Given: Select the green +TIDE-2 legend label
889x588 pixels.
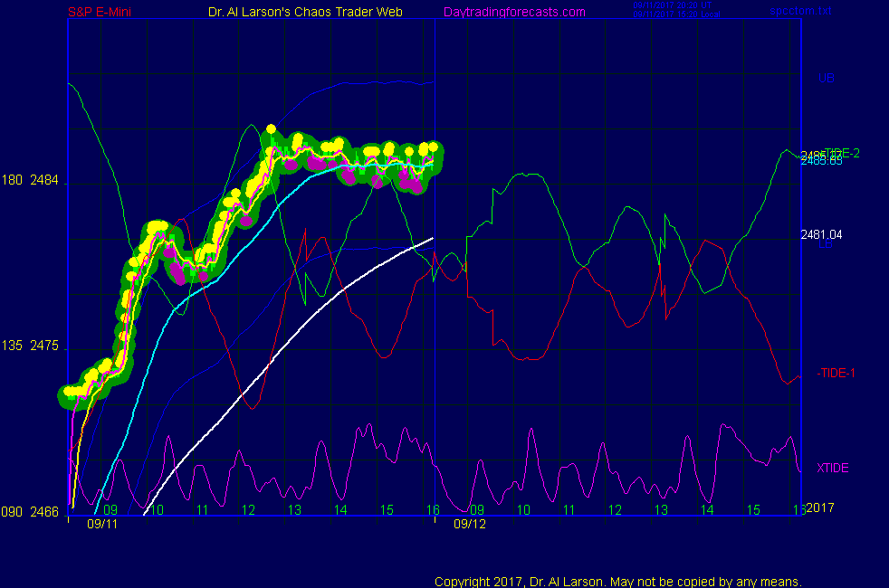Looking at the screenshot, I should point(839,153).
